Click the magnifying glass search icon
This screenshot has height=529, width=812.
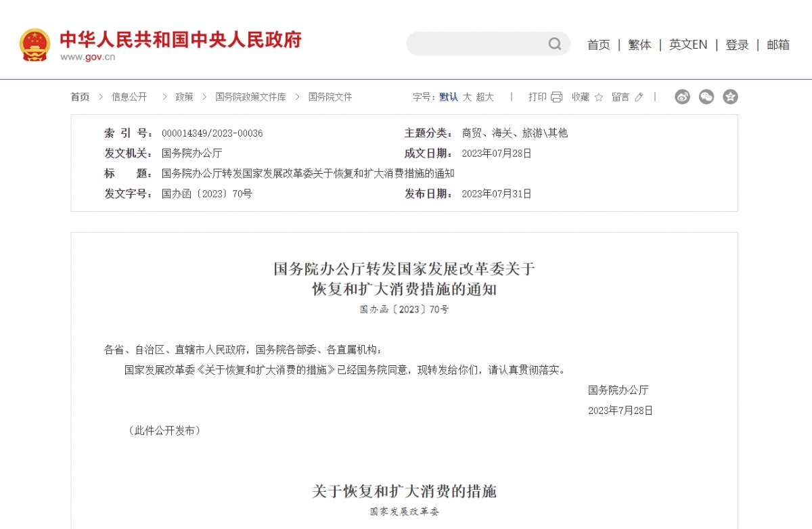point(555,43)
